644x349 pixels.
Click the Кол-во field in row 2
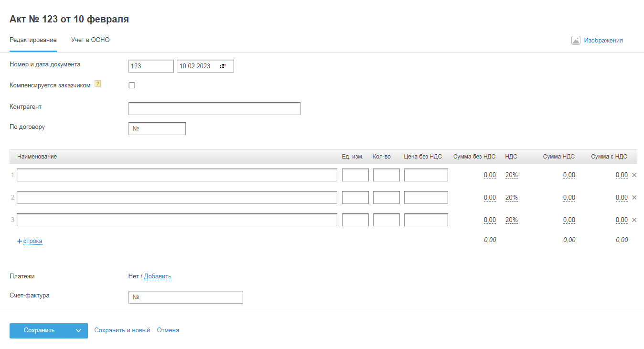pyautogui.click(x=386, y=198)
